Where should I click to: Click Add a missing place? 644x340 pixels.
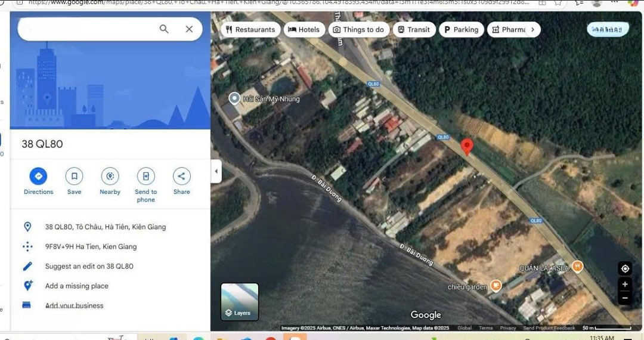pos(76,286)
